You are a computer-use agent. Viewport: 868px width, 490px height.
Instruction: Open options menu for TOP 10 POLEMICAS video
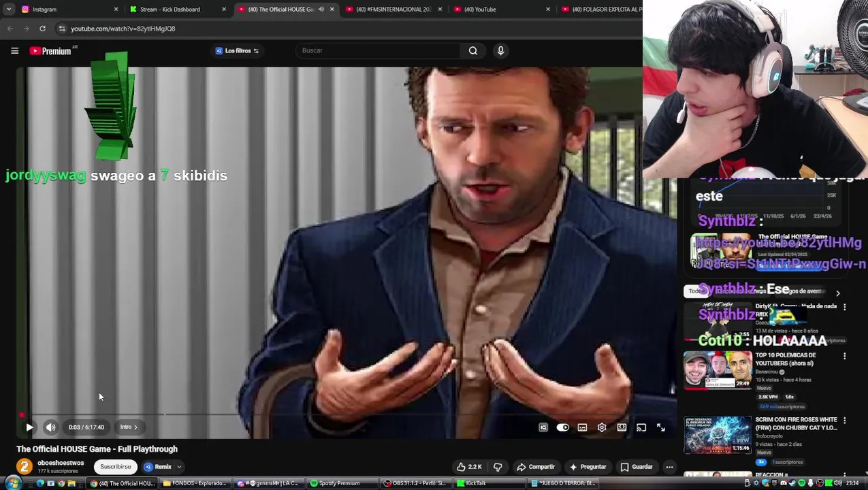[x=845, y=356]
